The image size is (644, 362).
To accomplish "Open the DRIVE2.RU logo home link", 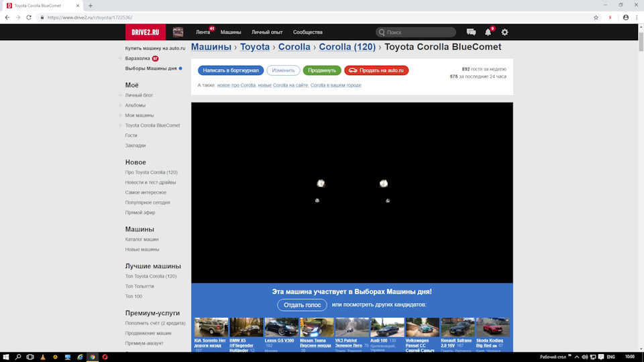I will point(146,32).
